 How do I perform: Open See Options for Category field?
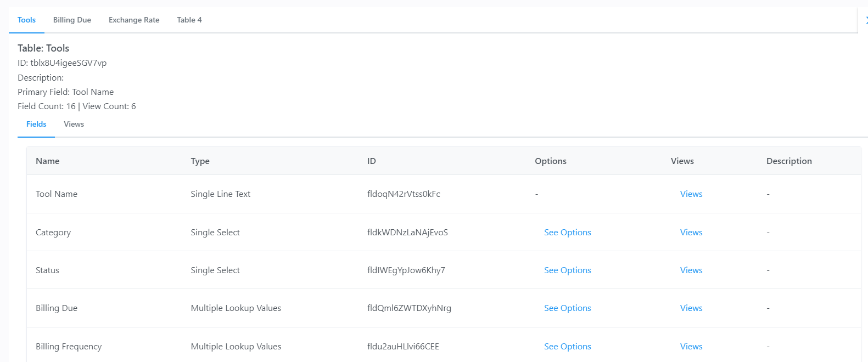click(567, 233)
